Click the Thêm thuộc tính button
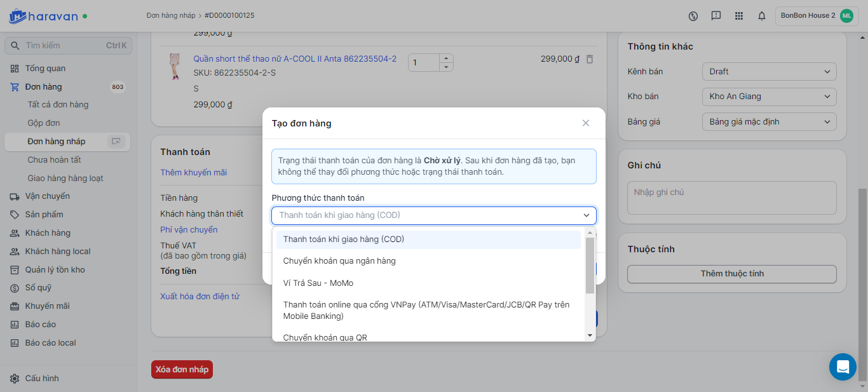 pos(731,274)
